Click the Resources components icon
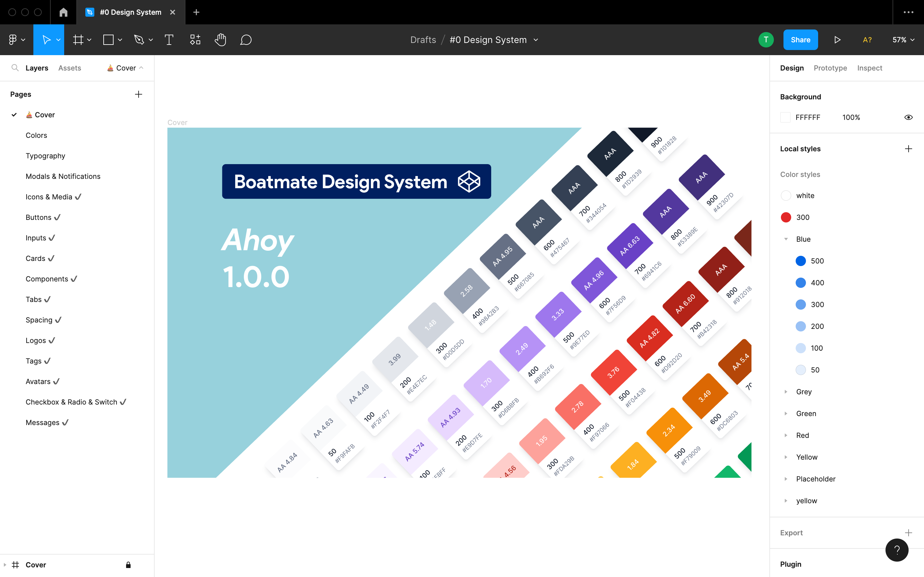Image resolution: width=924 pixels, height=577 pixels. pyautogui.click(x=195, y=40)
